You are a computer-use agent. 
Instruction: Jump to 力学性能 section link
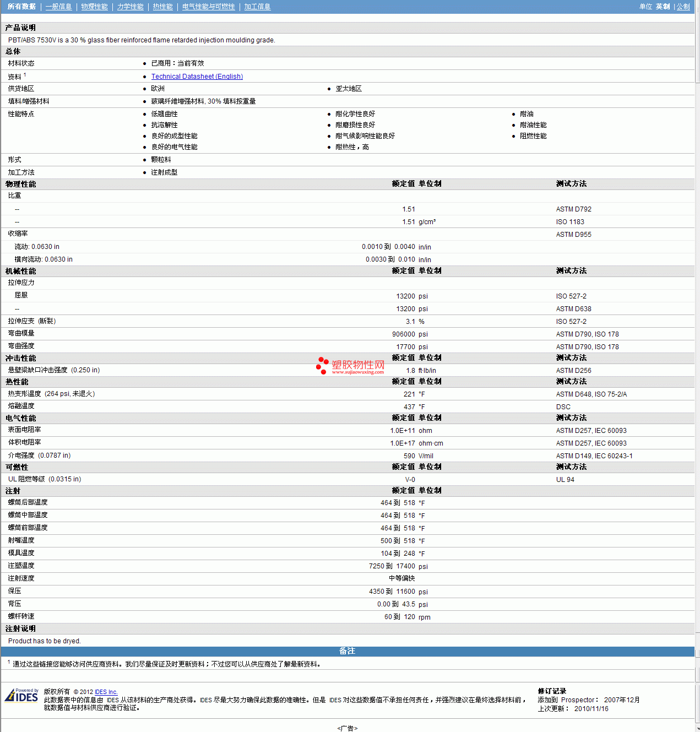(131, 7)
